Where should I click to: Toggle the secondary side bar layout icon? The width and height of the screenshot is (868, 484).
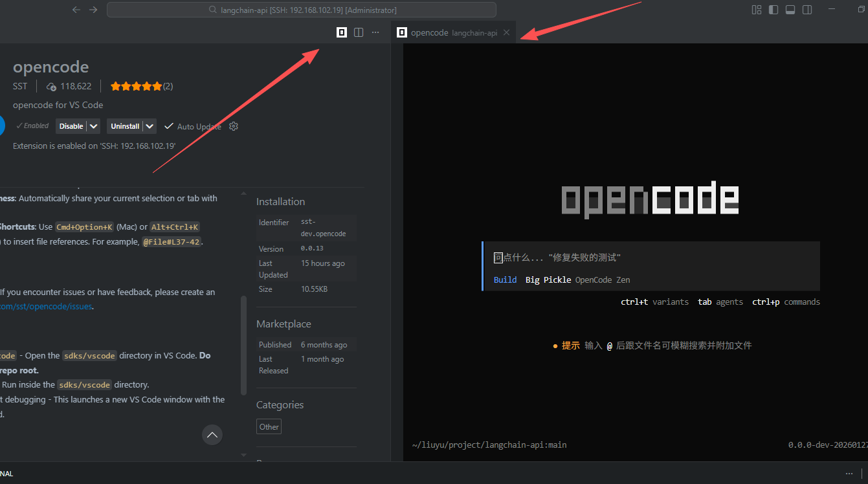[x=807, y=10]
